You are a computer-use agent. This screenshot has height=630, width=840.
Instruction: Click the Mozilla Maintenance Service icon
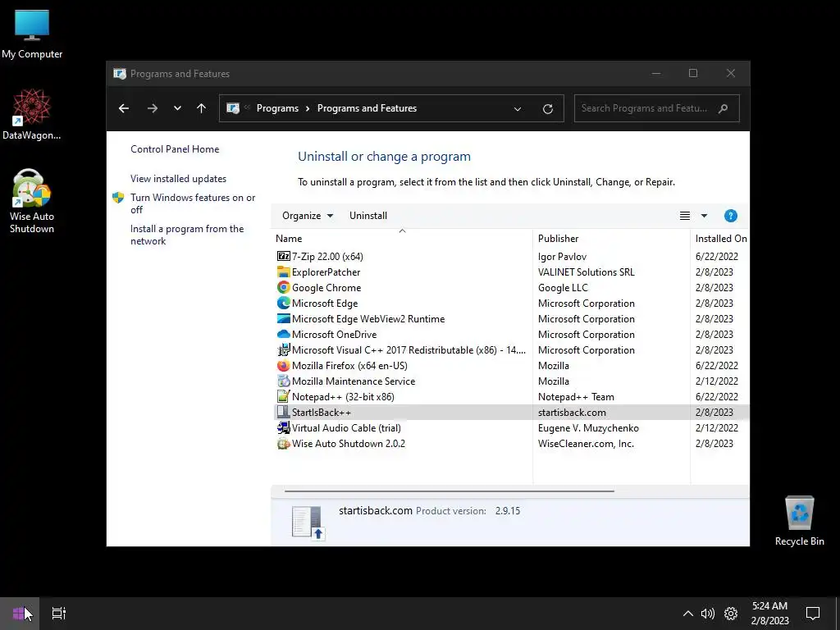coord(283,381)
